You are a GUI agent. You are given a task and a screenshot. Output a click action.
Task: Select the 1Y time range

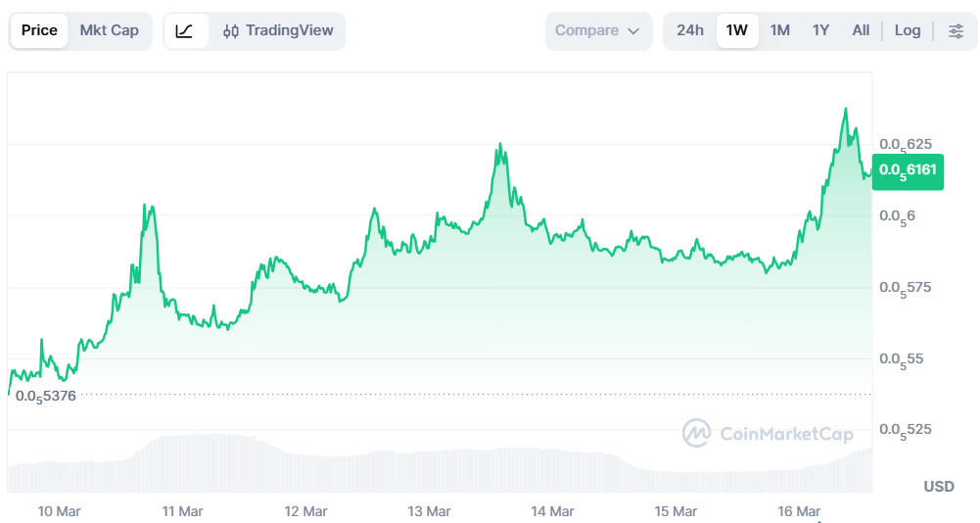tap(820, 30)
